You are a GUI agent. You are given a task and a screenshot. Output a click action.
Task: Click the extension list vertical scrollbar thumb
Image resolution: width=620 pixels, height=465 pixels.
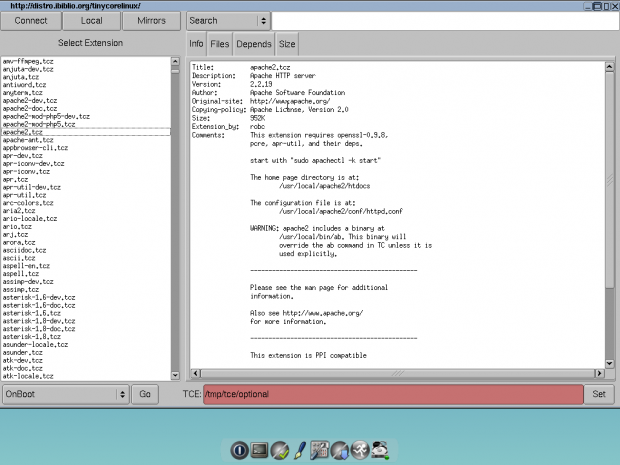(175, 70)
